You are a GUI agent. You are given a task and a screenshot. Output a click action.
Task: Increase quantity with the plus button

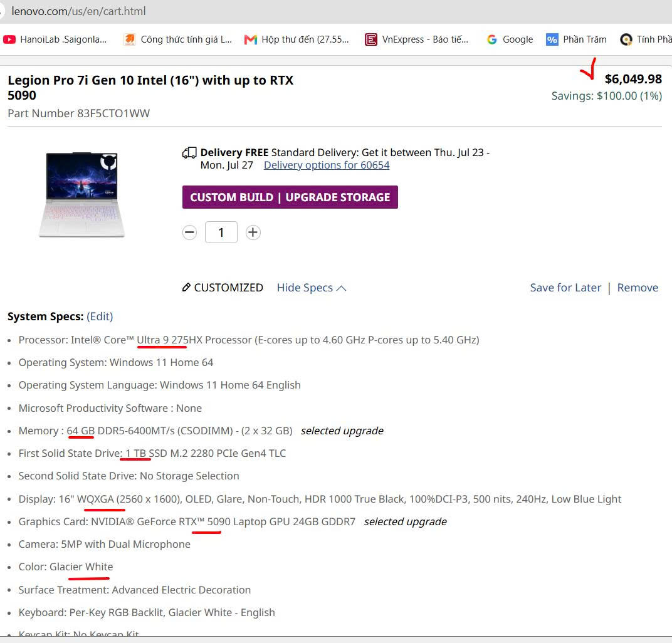(x=253, y=232)
